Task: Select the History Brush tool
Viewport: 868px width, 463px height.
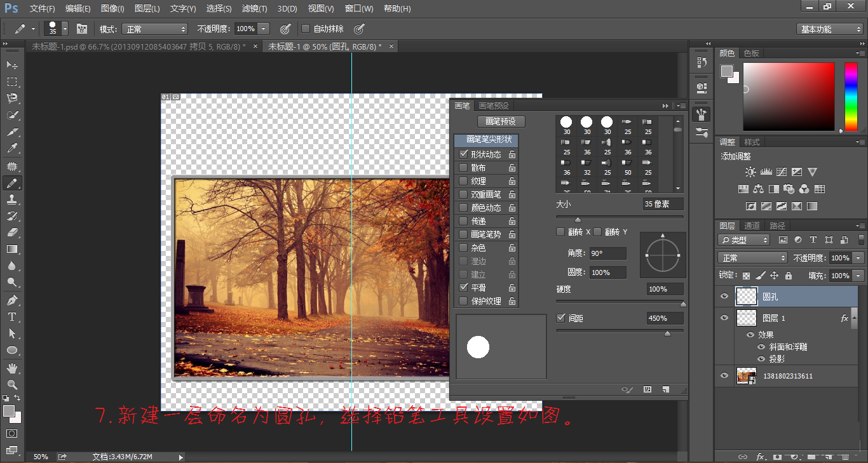Action: tap(12, 216)
